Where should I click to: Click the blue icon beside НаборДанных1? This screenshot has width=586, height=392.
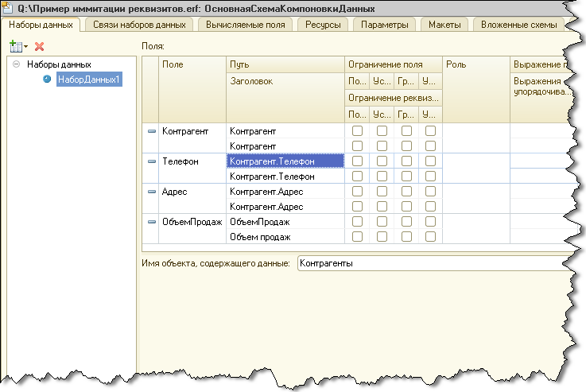coord(47,80)
